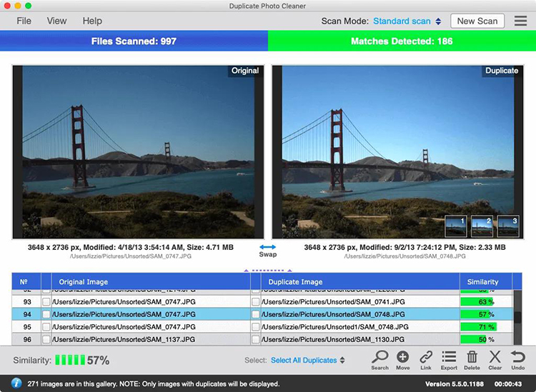This screenshot has height=392, width=536.
Task: Click the Move icon
Action: click(402, 360)
